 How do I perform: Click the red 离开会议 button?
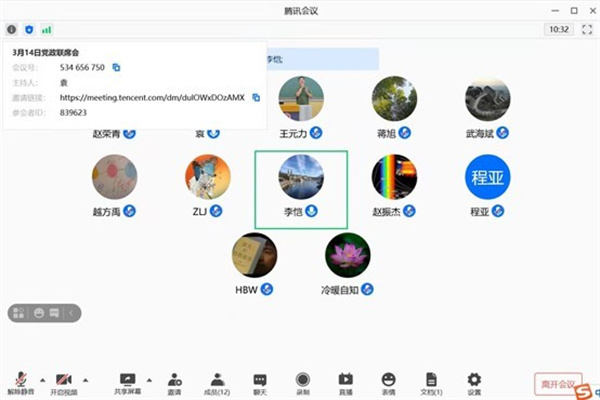557,384
